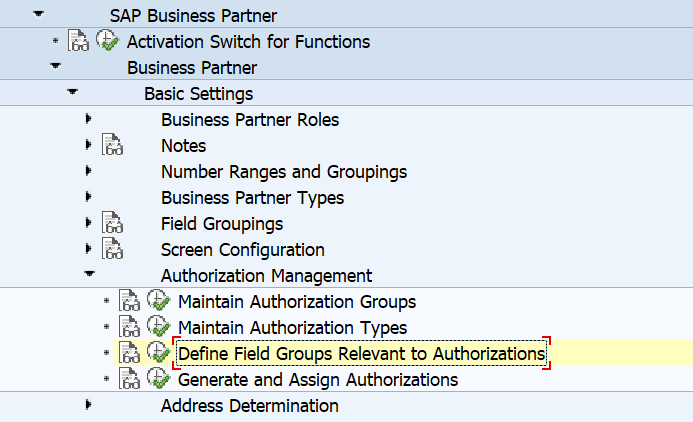Execute Generate and Assign Authorizations activity icon
Screen dimensions: 693x422
coord(159,378)
